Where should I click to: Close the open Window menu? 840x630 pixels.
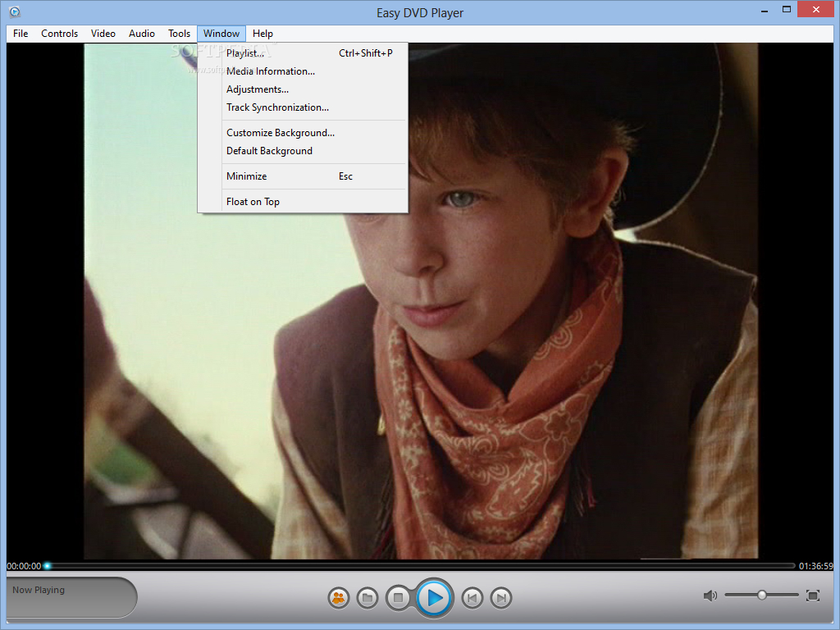221,33
